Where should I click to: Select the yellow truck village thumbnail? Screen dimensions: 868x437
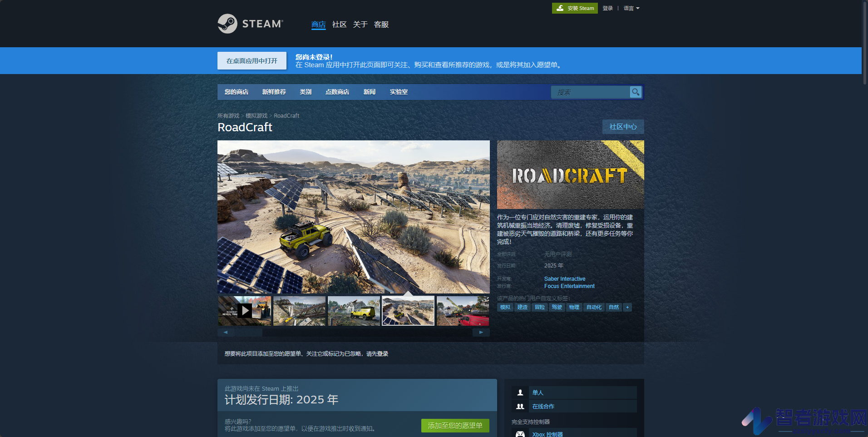pos(354,311)
